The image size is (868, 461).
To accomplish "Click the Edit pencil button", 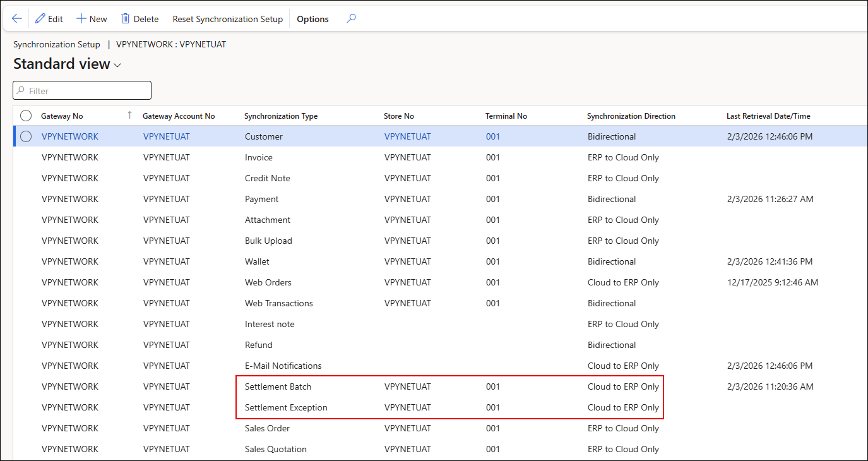I will click(49, 19).
